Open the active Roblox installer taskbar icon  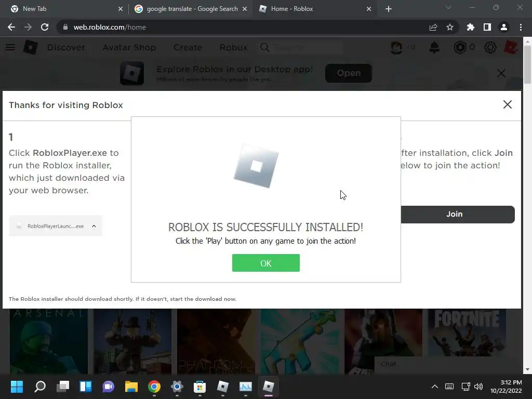(x=269, y=387)
